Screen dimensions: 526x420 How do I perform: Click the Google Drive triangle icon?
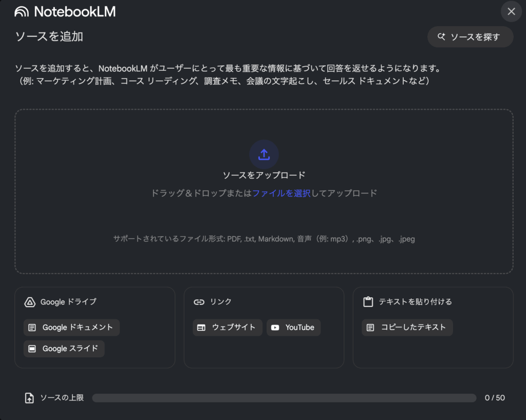30,302
